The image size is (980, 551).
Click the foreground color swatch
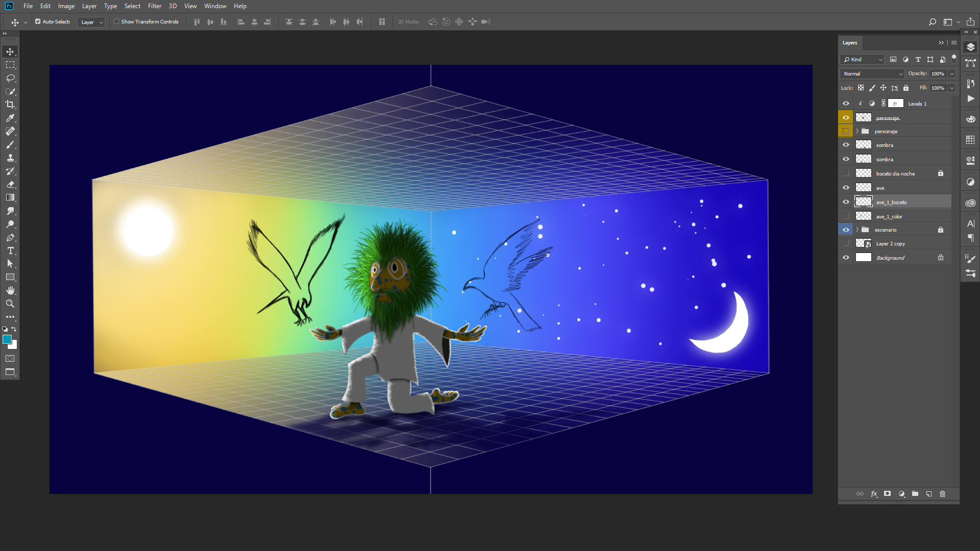click(7, 340)
